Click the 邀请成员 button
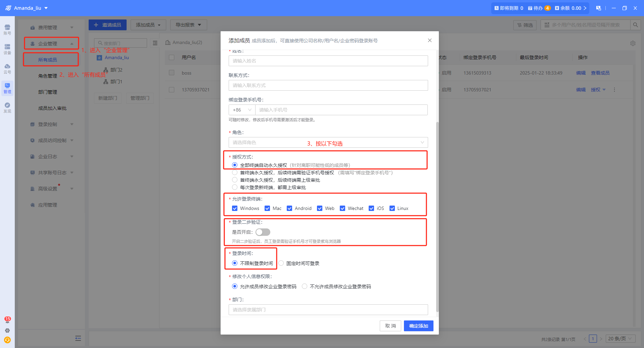 (107, 25)
